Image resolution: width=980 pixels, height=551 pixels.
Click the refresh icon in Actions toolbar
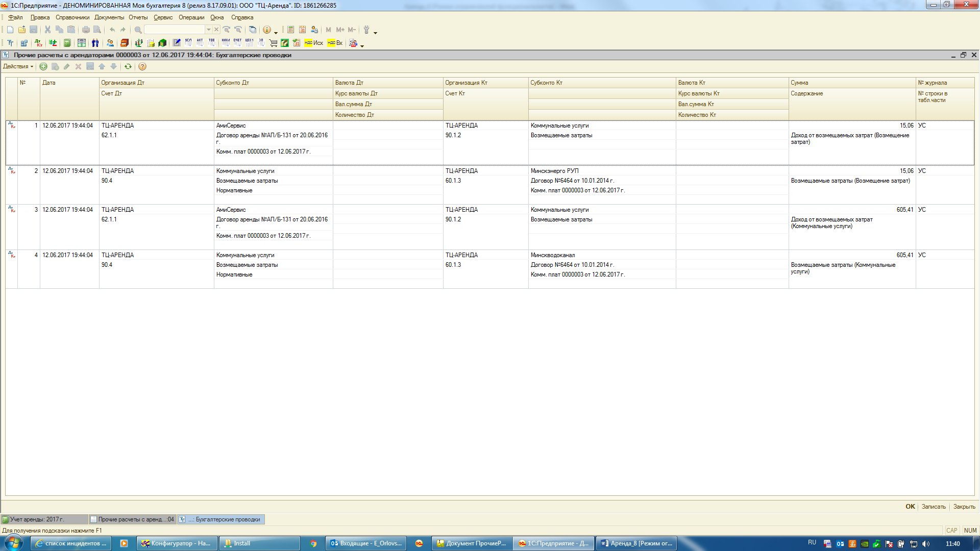pyautogui.click(x=128, y=67)
